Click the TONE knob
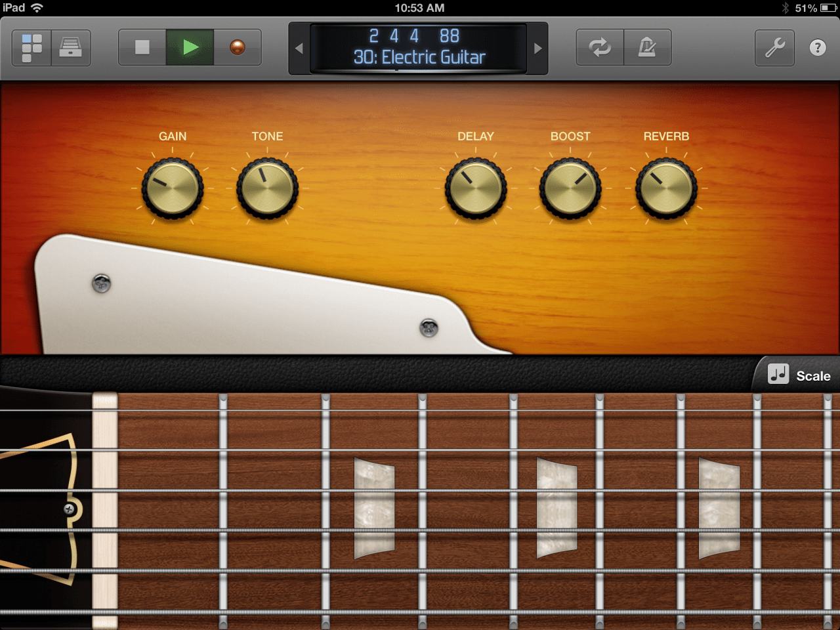Image resolution: width=840 pixels, height=630 pixels. (267, 189)
